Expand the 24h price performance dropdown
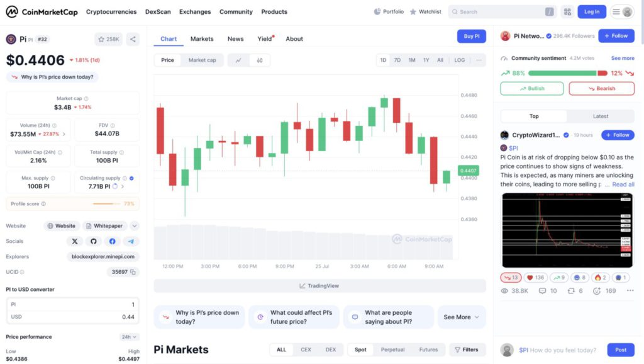 pos(130,337)
